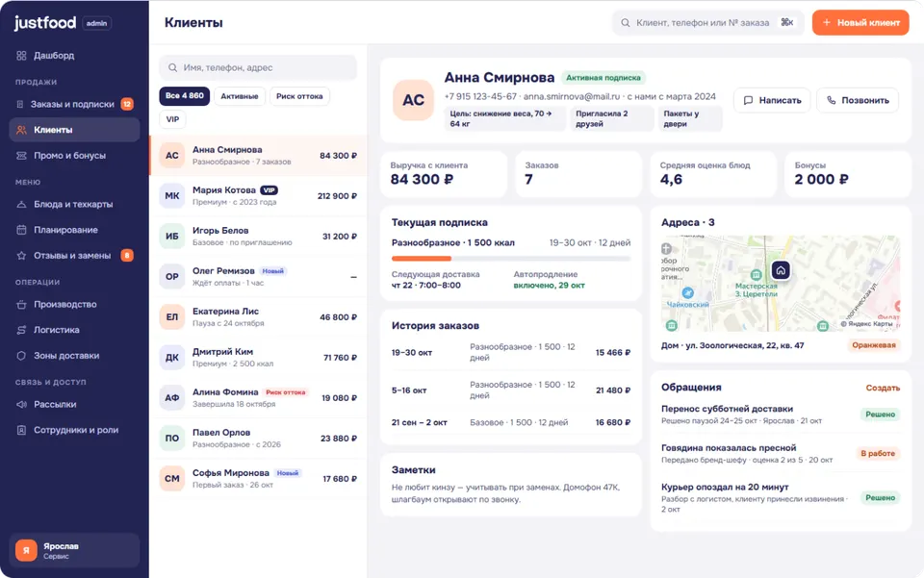This screenshot has width=924, height=578.
Task: Click the Логистика route icon
Action: [x=21, y=330]
